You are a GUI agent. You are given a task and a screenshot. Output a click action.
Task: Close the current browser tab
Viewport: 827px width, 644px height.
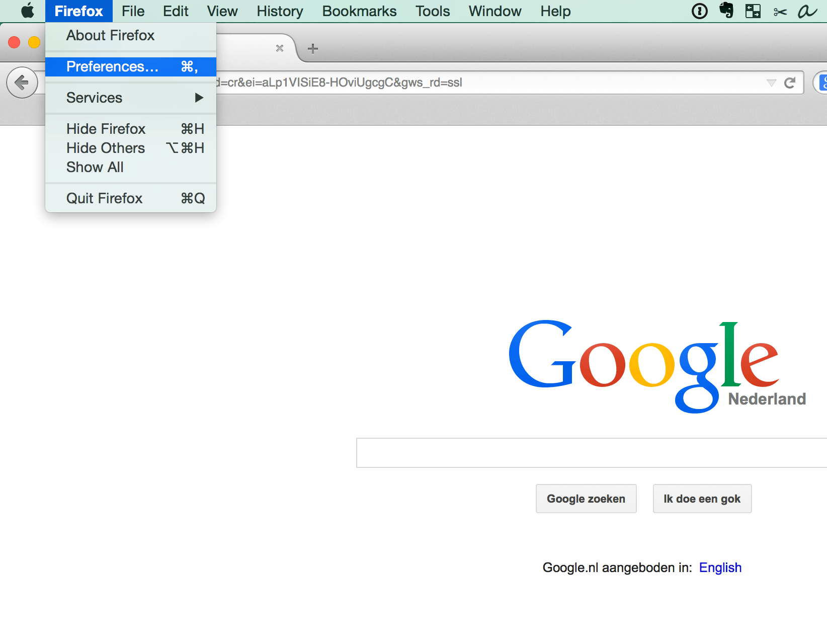pos(280,48)
